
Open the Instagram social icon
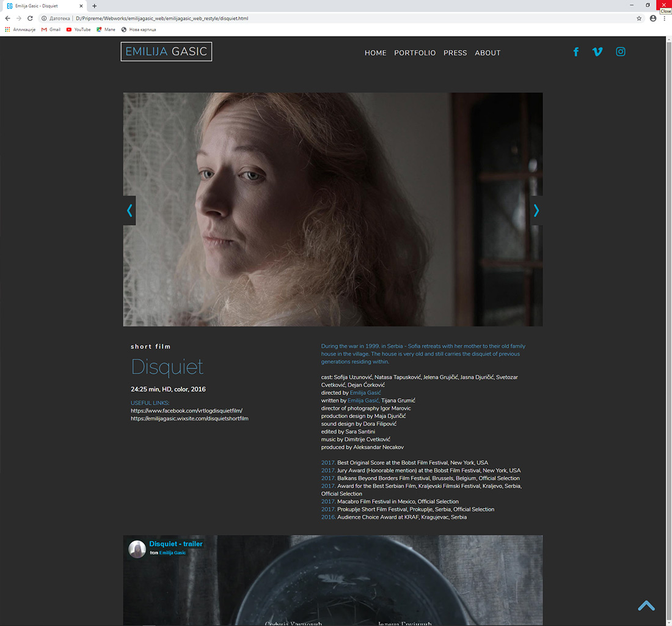(620, 52)
